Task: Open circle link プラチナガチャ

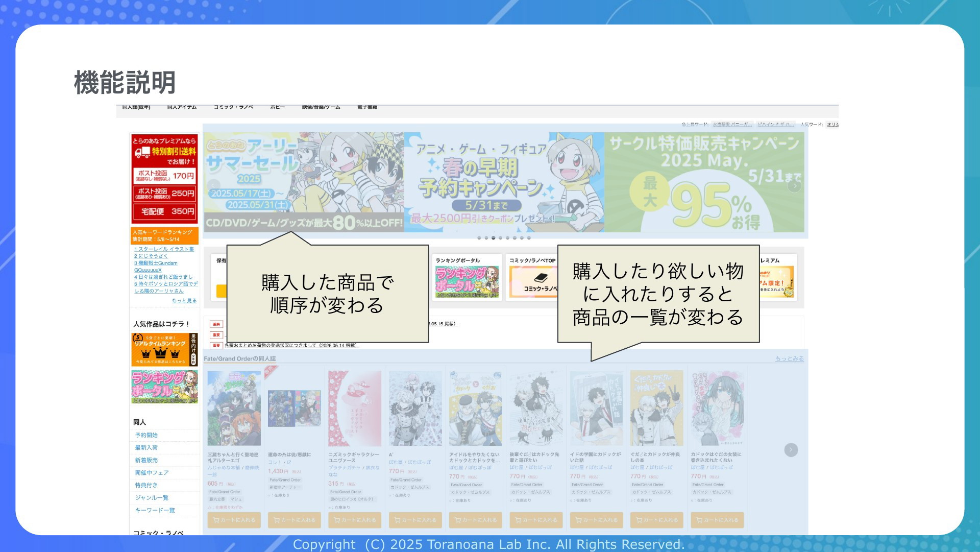Action: (x=345, y=468)
